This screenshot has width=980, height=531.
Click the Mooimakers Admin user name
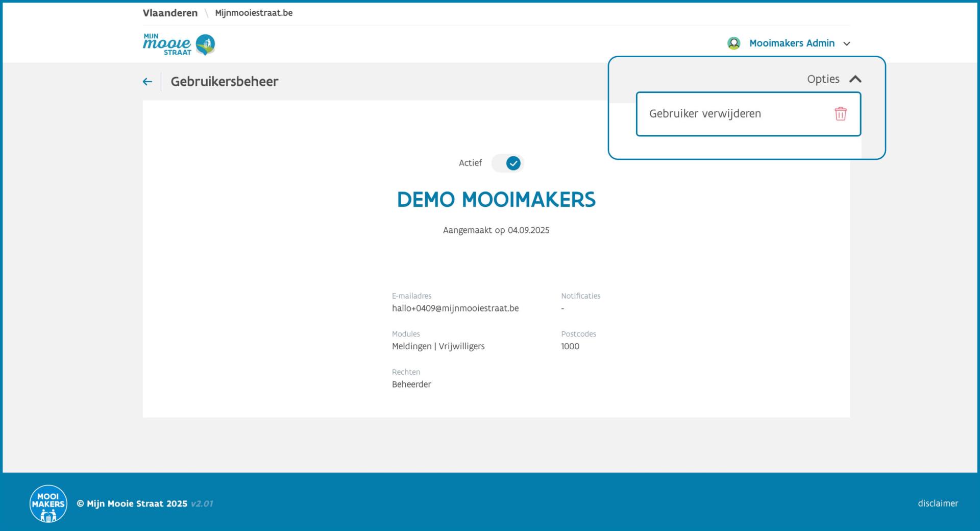coord(792,43)
